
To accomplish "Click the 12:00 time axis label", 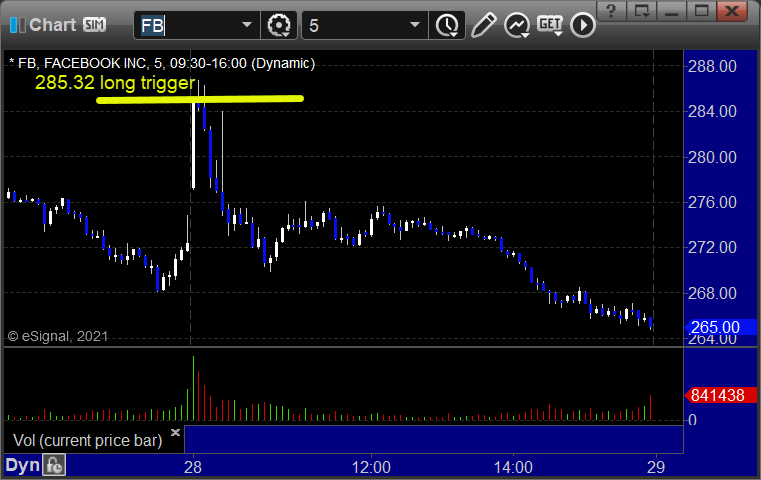I will coord(371,467).
